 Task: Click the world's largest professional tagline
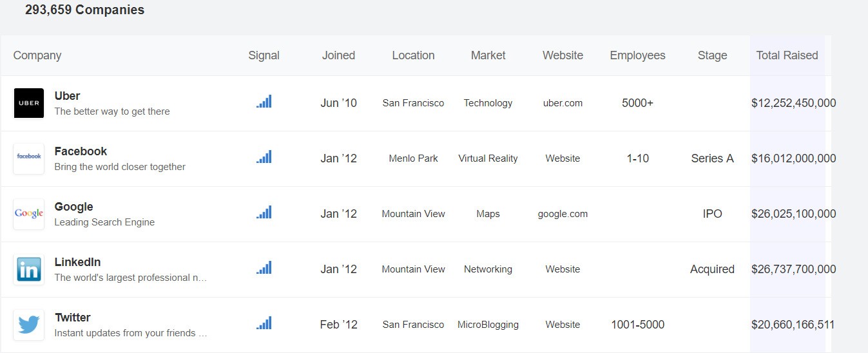(x=131, y=278)
